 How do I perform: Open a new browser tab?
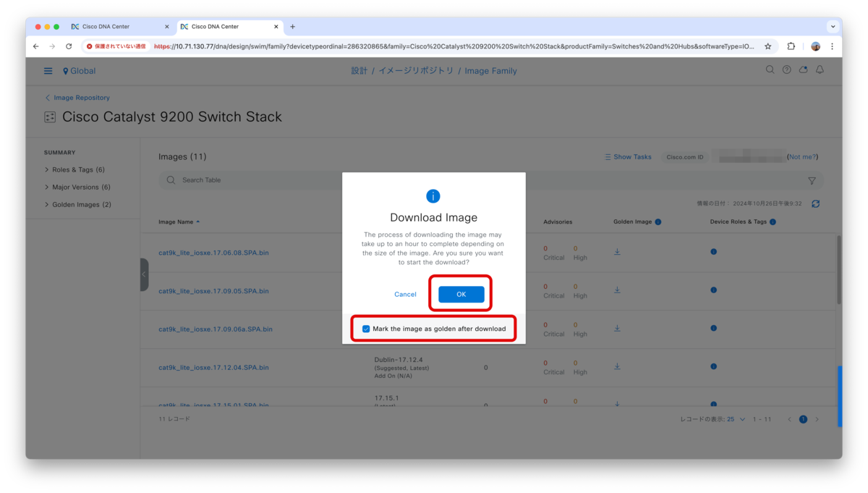(x=292, y=27)
